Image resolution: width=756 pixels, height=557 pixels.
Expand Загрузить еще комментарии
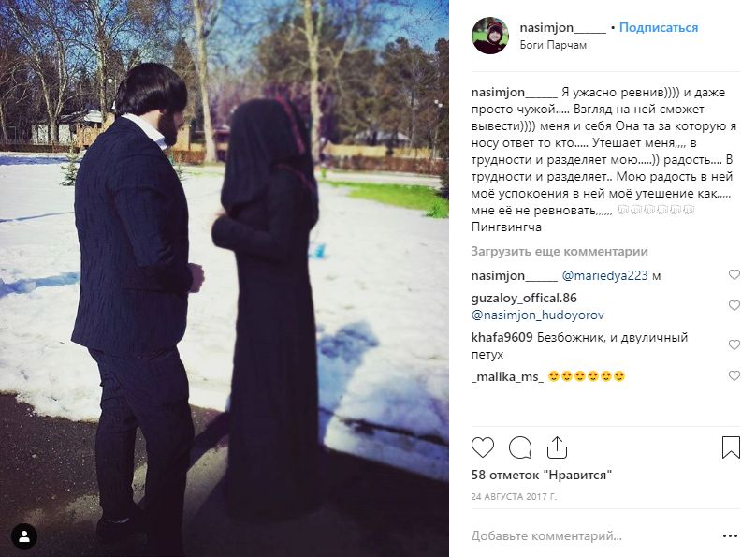[x=560, y=251]
